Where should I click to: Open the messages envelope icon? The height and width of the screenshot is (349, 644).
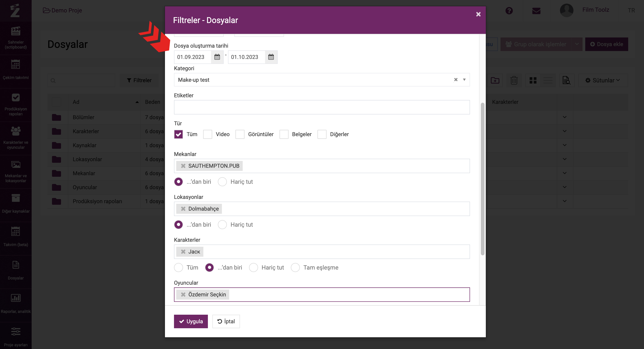click(536, 11)
